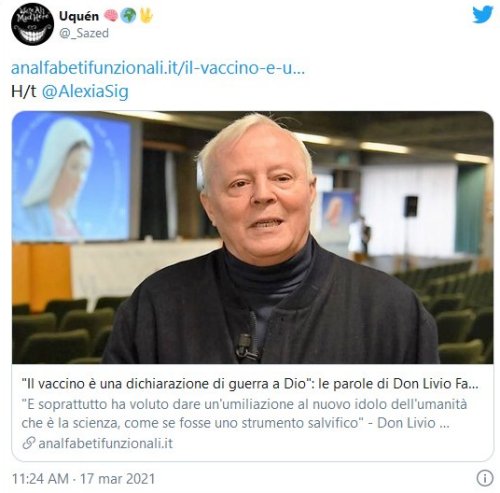Click the H/t text in tweet

point(23,92)
